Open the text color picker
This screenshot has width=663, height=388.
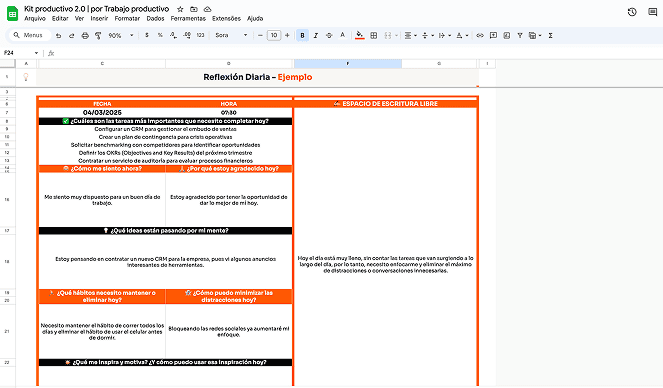click(342, 36)
